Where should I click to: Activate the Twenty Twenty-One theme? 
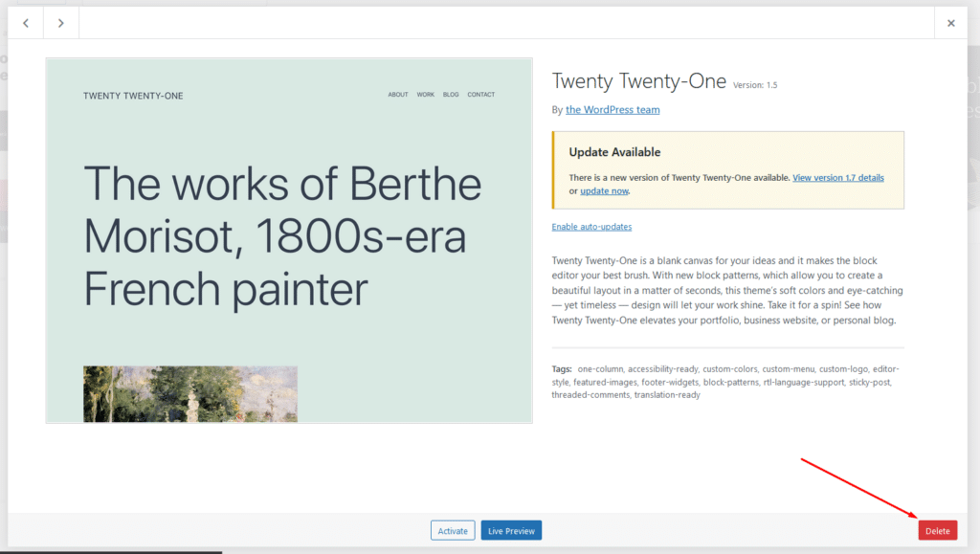453,530
